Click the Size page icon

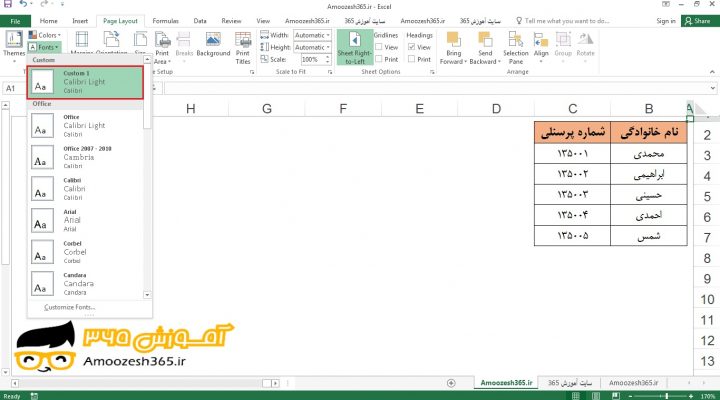(x=140, y=41)
